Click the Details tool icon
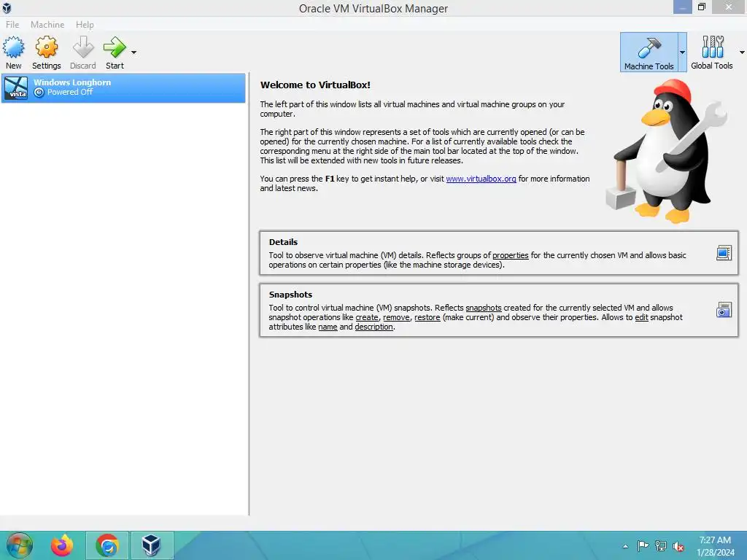The image size is (747, 560). click(x=724, y=253)
